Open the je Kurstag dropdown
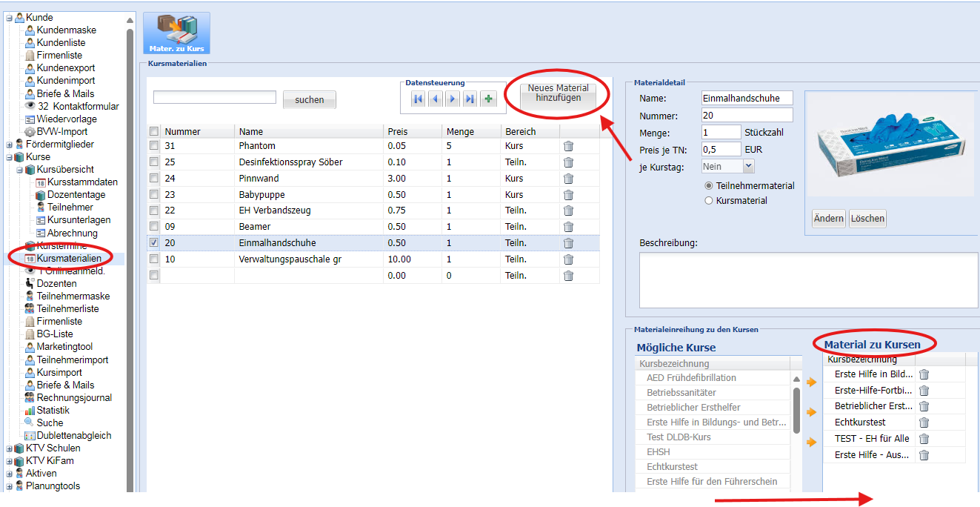This screenshot has height=507, width=980. [x=748, y=167]
